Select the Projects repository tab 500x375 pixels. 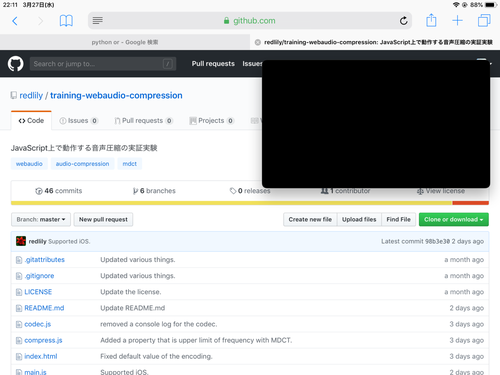(x=212, y=121)
